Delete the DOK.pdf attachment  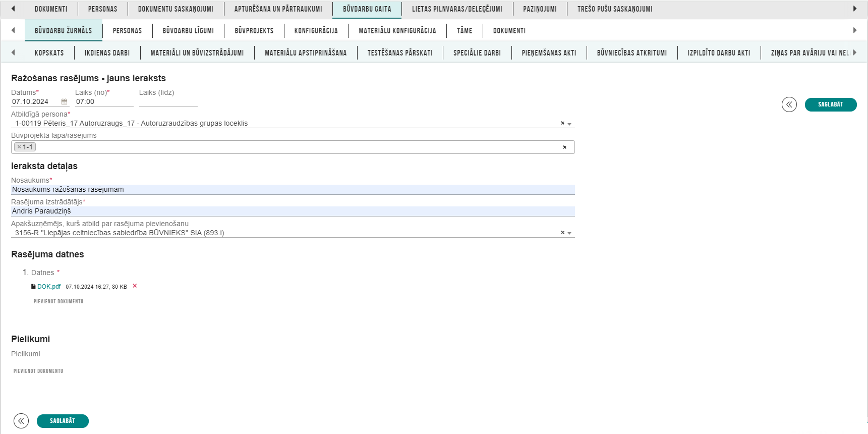coord(135,286)
